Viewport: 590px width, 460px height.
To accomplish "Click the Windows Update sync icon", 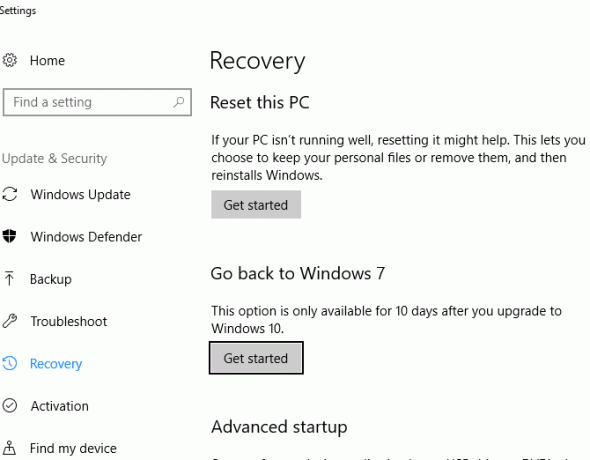I will click(9, 194).
